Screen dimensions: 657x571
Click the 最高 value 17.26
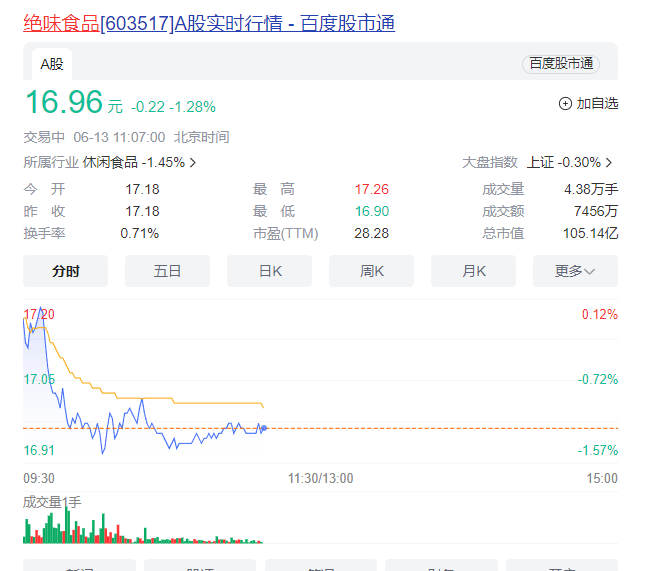[x=372, y=189]
